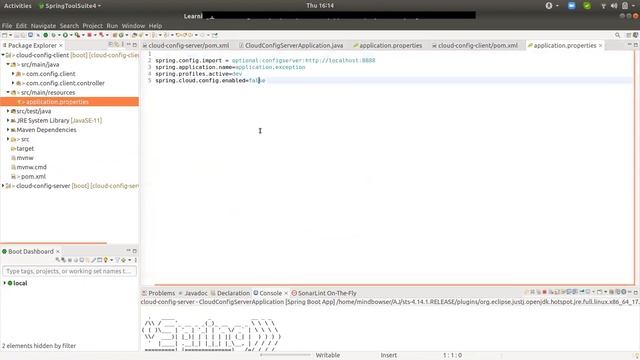
Task: Click Collapse All in Package Explorer
Action: pyautogui.click(x=111, y=44)
